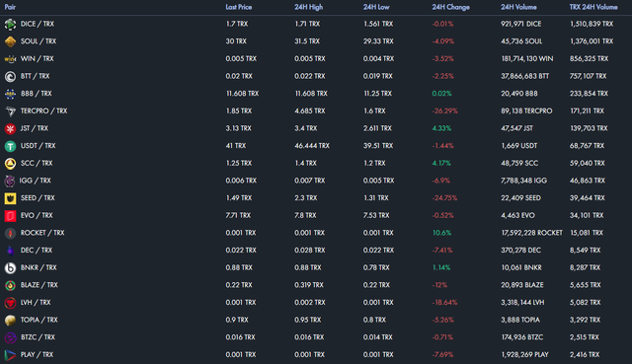Click the SOUL token icon
The width and height of the screenshot is (632, 364).
coord(10,41)
